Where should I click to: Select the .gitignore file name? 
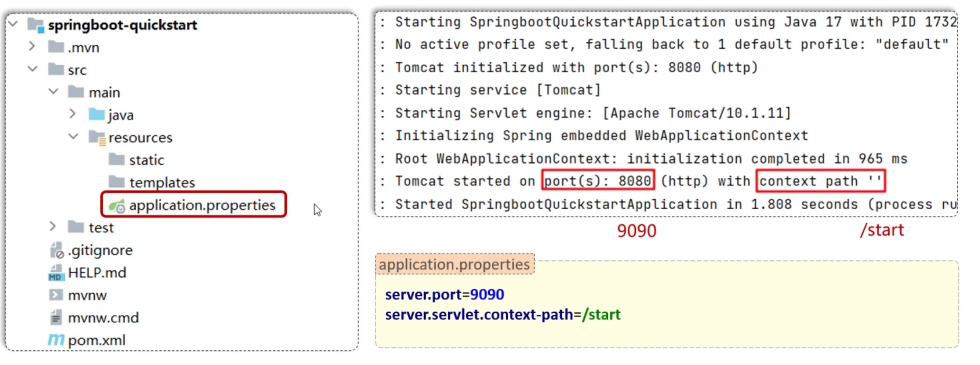[x=101, y=251]
